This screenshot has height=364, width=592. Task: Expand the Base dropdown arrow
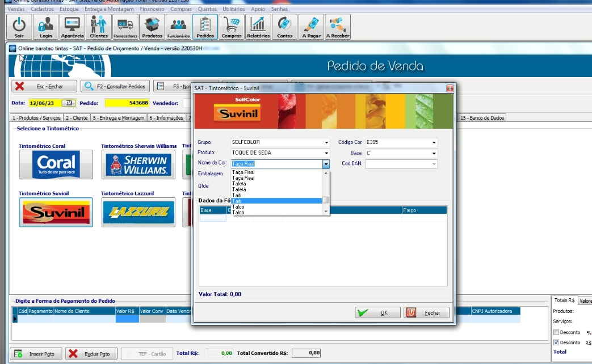(x=434, y=154)
